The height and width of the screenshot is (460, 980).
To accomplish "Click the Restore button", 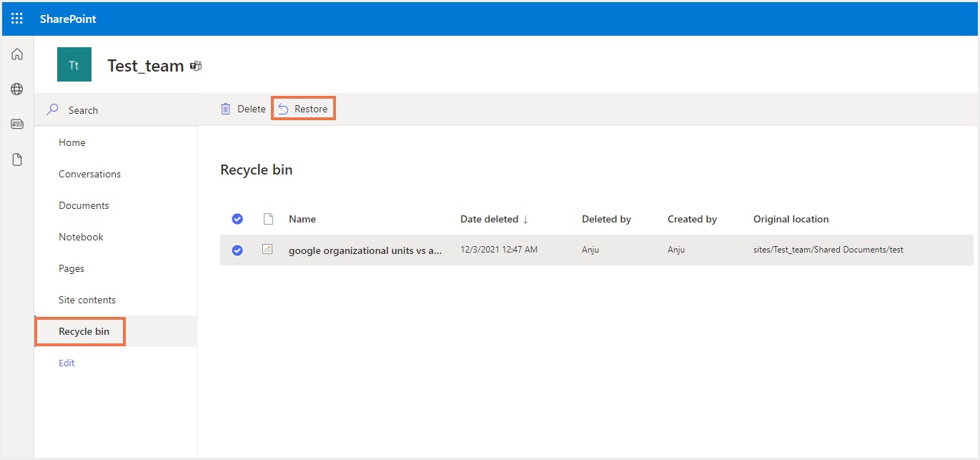I will click(303, 109).
